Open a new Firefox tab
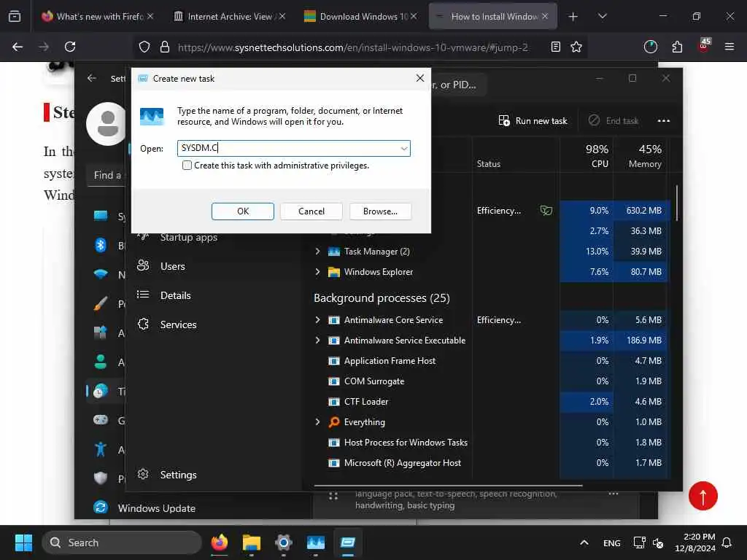 (573, 16)
